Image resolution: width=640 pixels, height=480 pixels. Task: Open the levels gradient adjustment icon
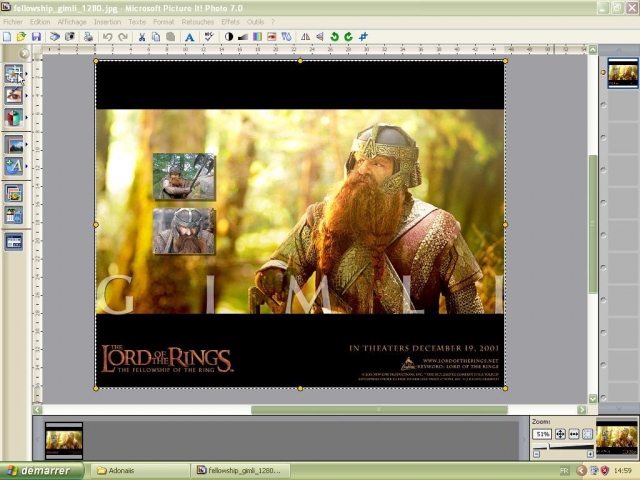coord(243,37)
